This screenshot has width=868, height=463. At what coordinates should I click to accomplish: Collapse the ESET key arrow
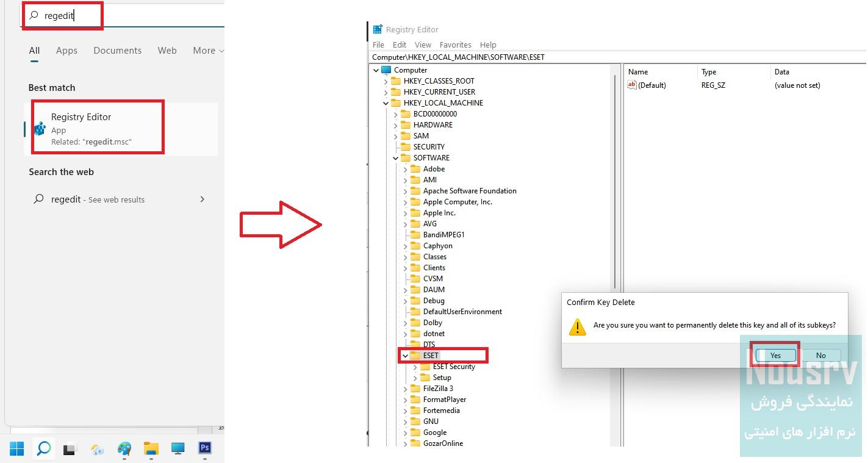pyautogui.click(x=405, y=356)
